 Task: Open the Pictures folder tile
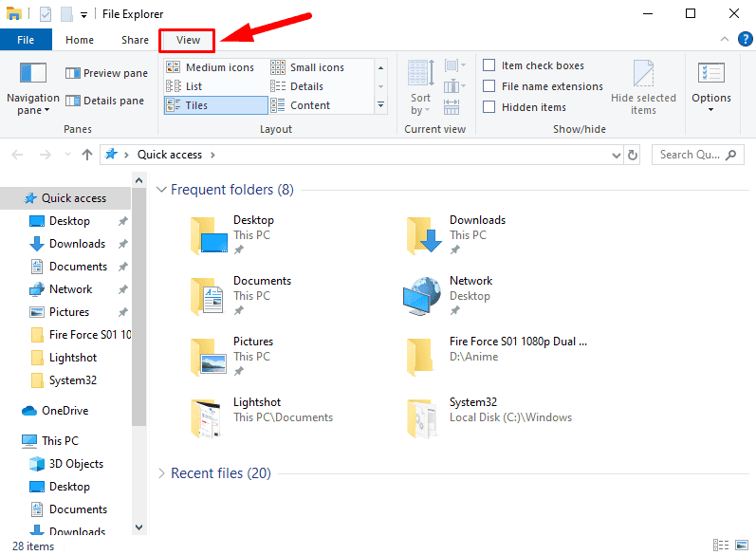click(231, 357)
